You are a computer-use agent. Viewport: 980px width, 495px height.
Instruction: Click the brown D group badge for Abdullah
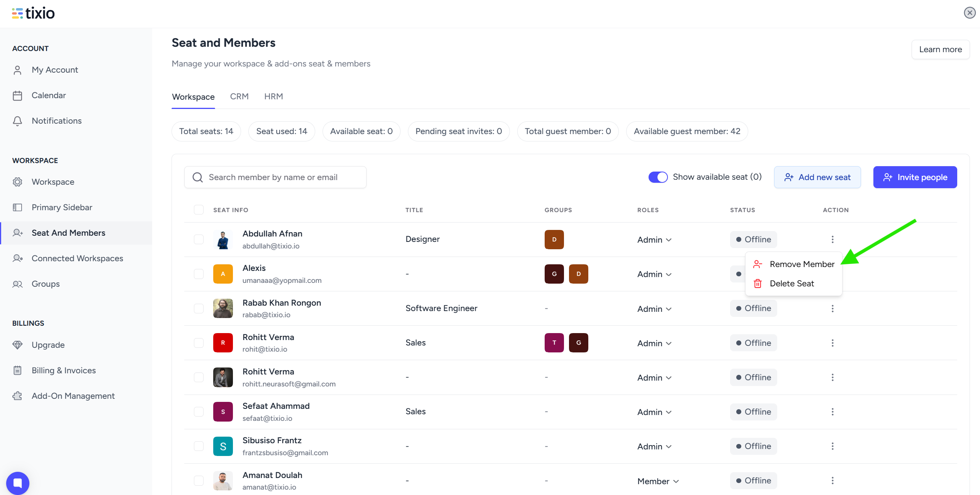tap(554, 240)
